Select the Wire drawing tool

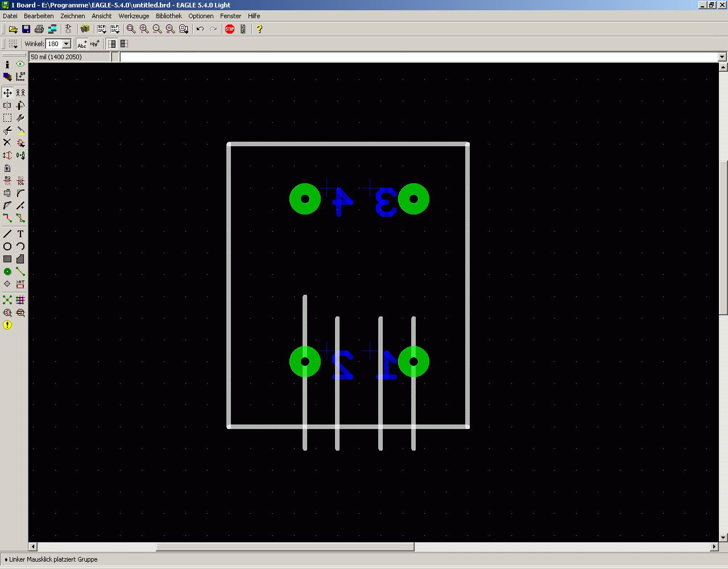pos(7,234)
